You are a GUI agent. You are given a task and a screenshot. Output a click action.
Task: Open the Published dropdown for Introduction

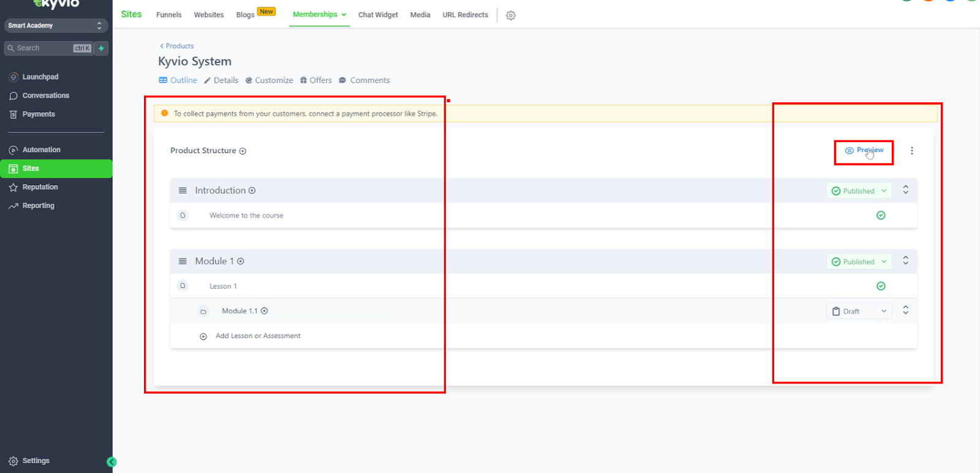point(859,191)
